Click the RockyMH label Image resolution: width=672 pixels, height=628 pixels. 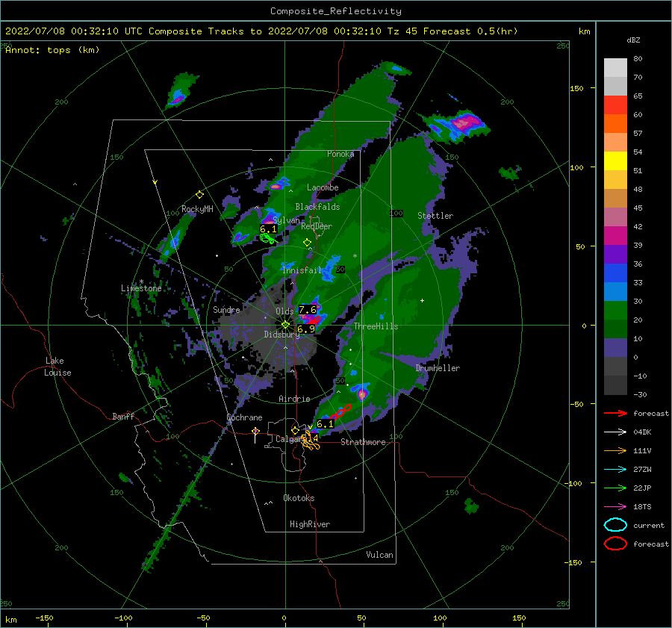coord(197,209)
